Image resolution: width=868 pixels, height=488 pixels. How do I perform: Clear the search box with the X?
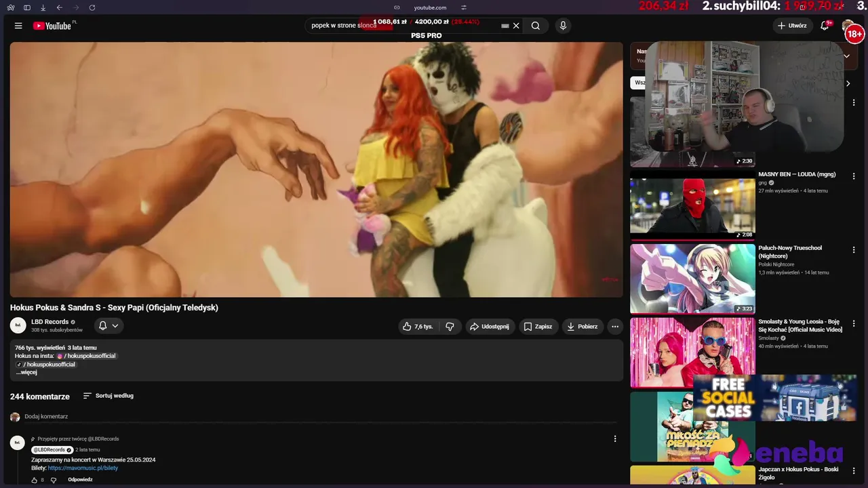pyautogui.click(x=516, y=26)
